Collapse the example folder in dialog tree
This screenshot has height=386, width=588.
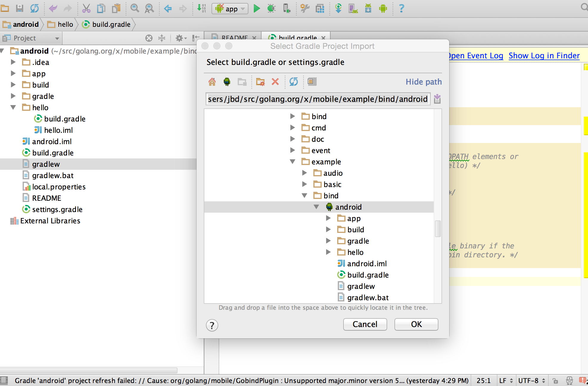point(293,162)
